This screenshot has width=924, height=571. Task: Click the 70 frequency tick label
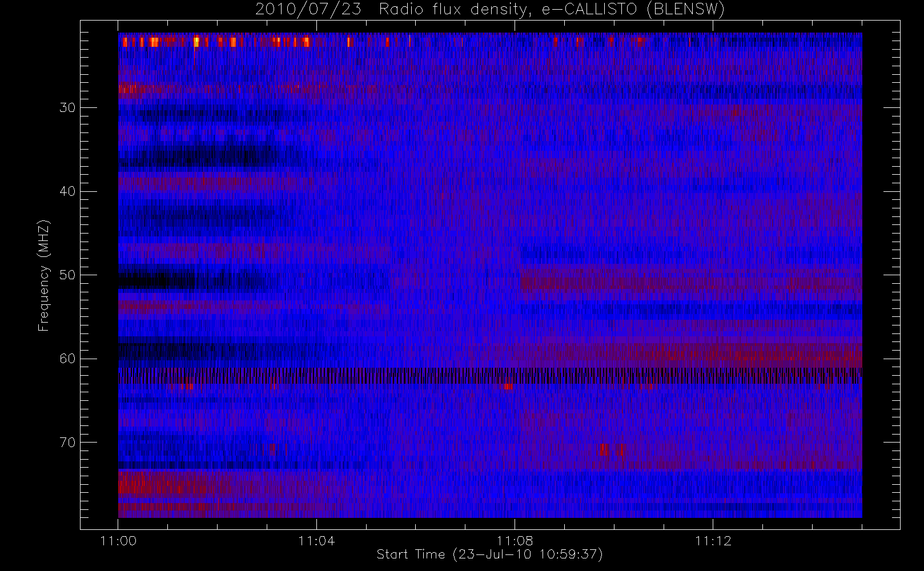point(67,442)
